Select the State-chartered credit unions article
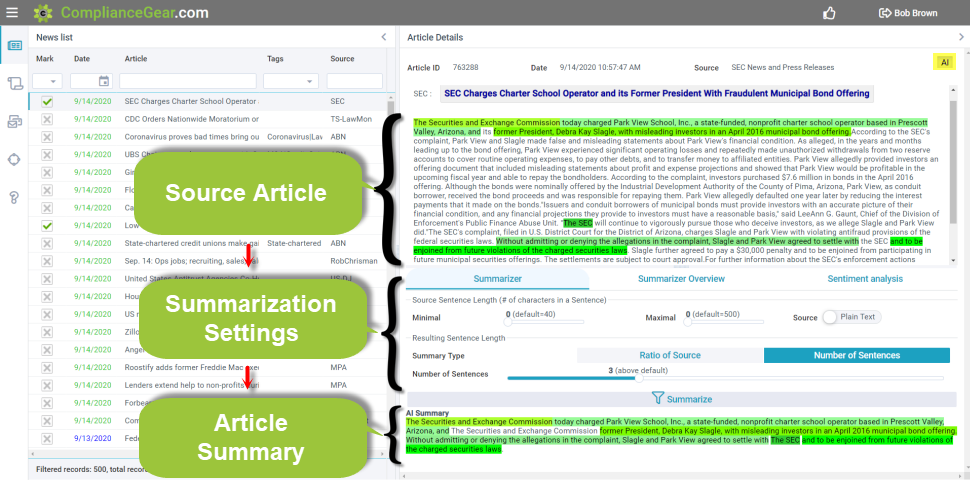The width and height of the screenshot is (970, 480). coord(192,244)
